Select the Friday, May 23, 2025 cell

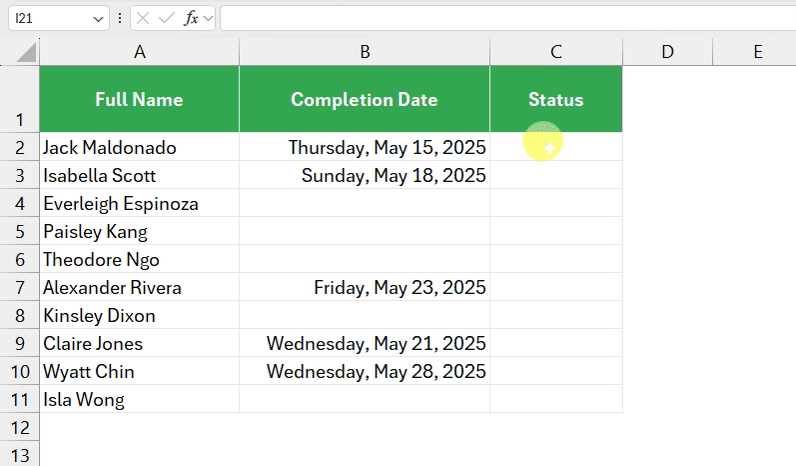pos(364,287)
